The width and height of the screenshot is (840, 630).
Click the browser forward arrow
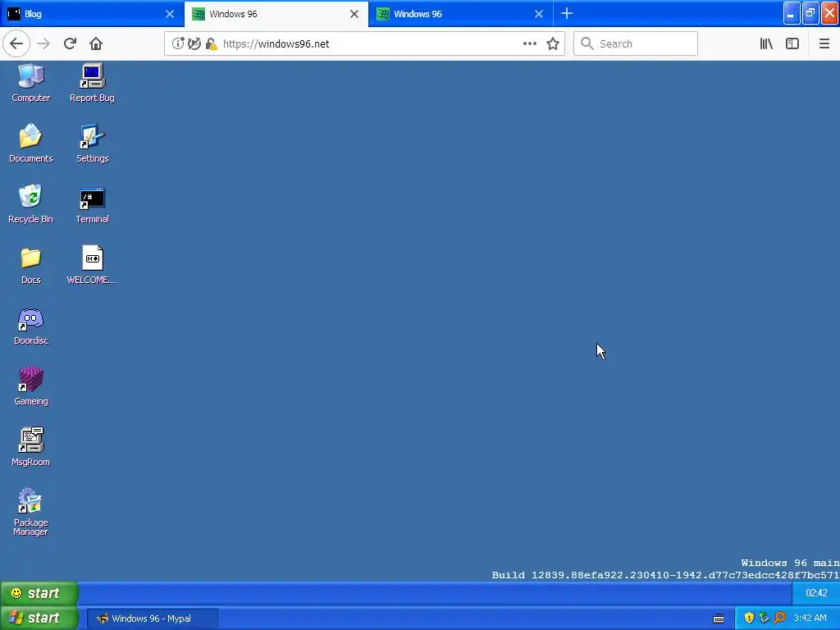tap(43, 44)
